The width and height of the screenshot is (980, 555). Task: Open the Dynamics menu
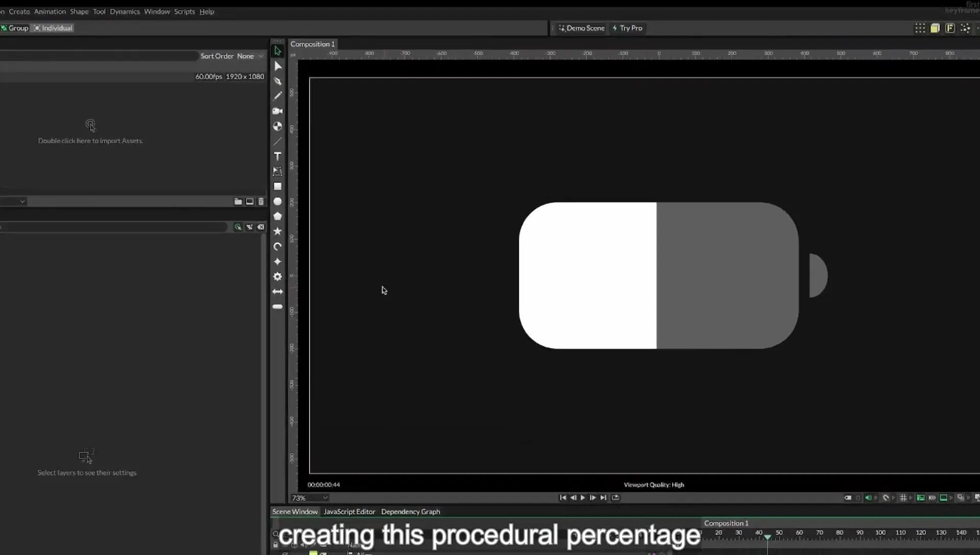click(125, 12)
